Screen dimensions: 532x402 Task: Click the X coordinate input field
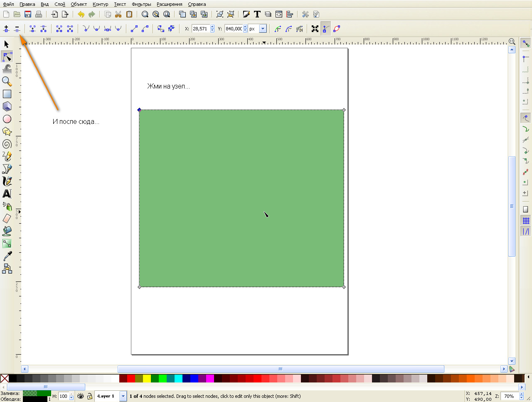point(200,29)
